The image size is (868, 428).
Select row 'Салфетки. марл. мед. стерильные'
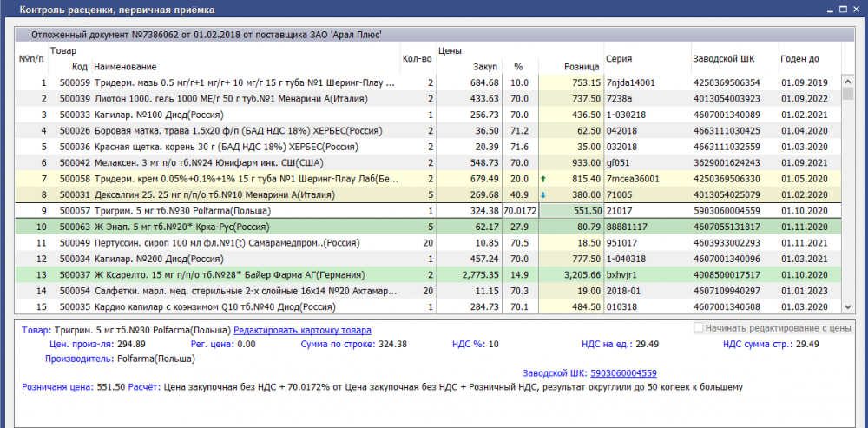tap(429, 291)
